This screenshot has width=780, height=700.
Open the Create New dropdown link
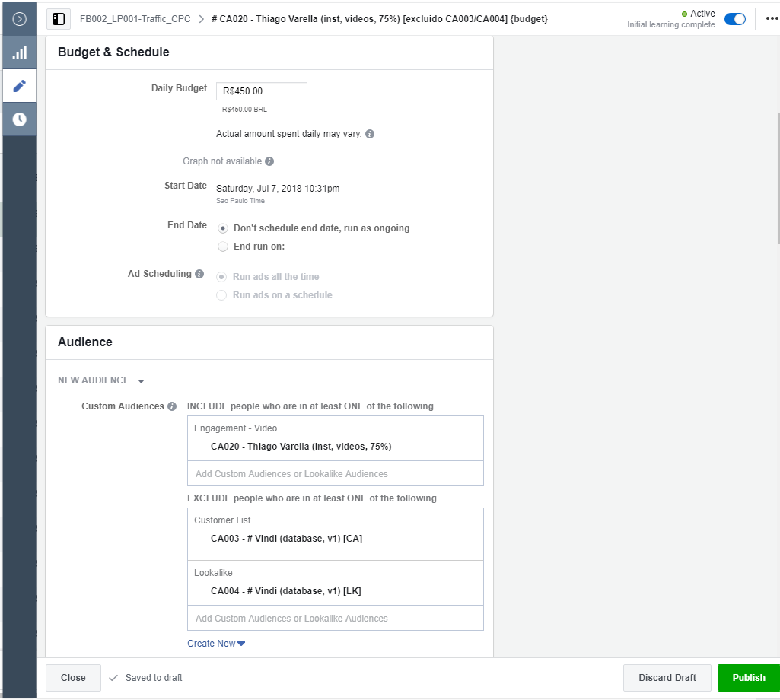[x=216, y=644]
